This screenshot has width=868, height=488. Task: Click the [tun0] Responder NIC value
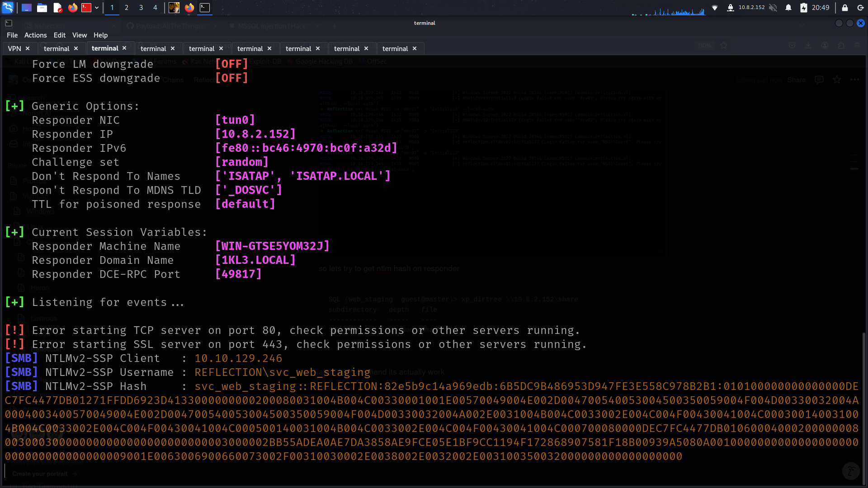(x=235, y=120)
